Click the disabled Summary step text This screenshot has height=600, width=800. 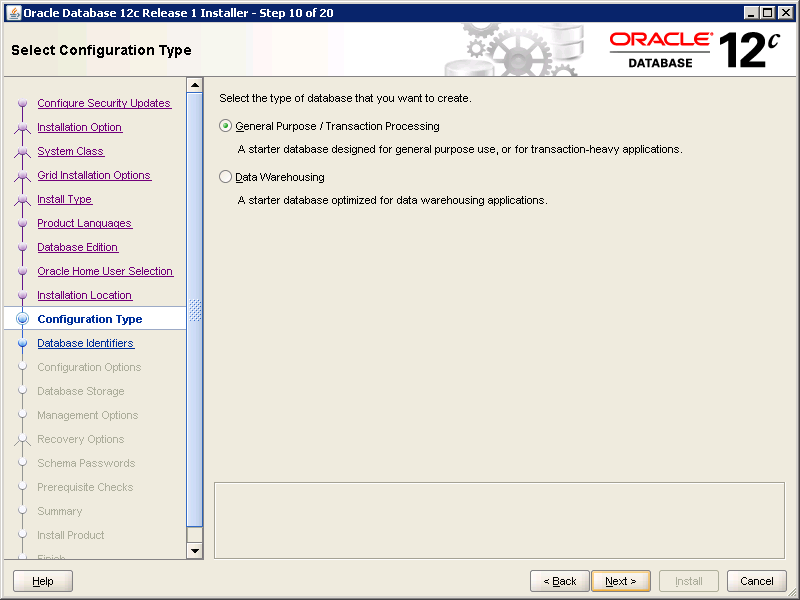coord(60,511)
